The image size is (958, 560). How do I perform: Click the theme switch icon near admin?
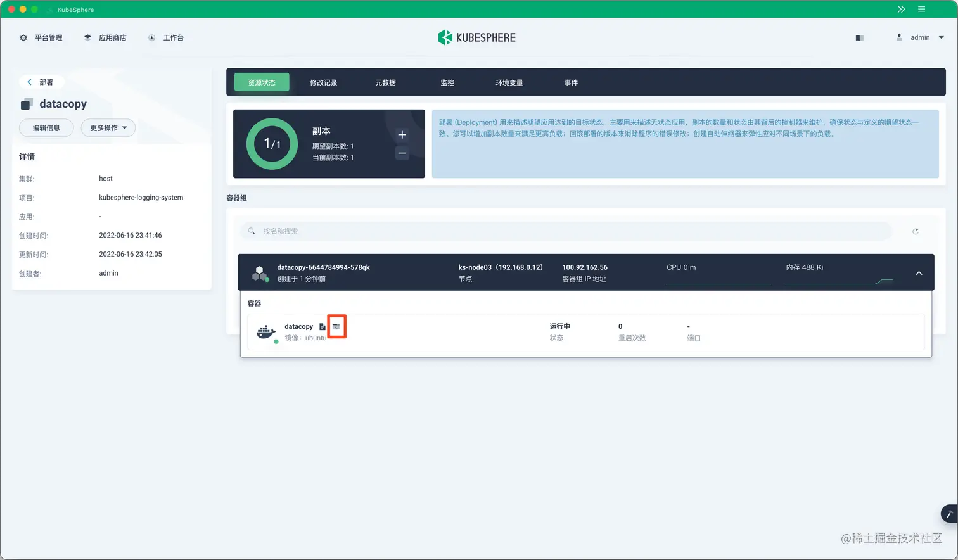pos(860,38)
